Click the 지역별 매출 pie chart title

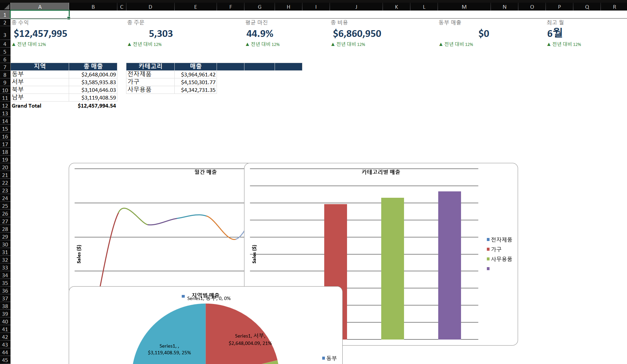[x=205, y=295]
